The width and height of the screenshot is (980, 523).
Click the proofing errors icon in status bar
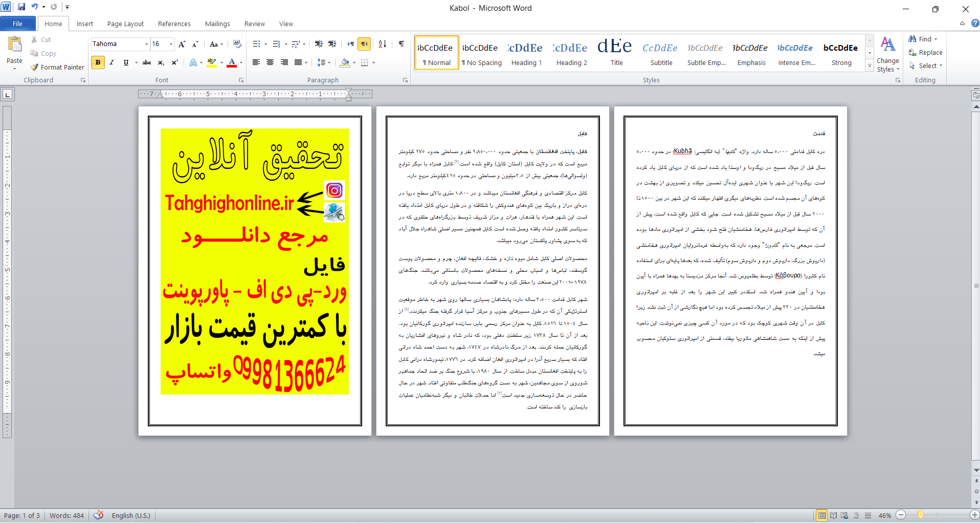(x=99, y=515)
